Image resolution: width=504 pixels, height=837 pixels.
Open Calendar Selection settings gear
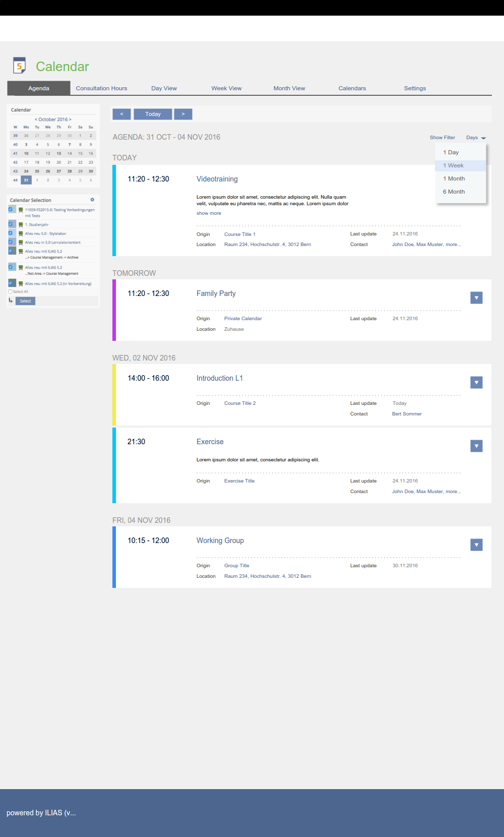point(92,200)
